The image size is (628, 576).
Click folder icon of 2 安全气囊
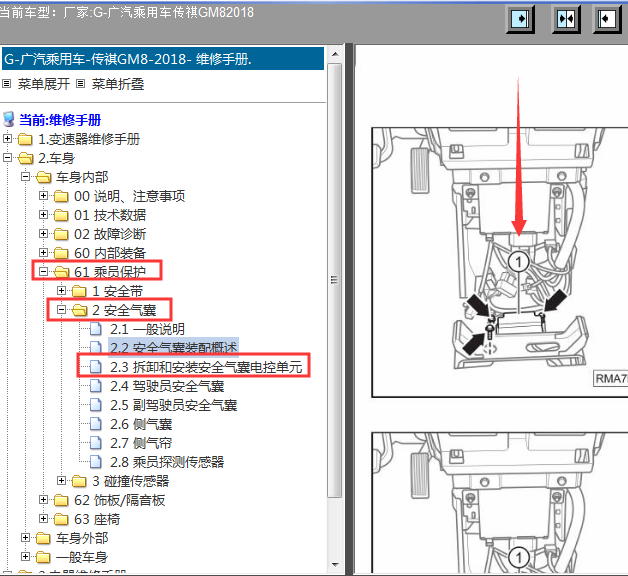80,310
